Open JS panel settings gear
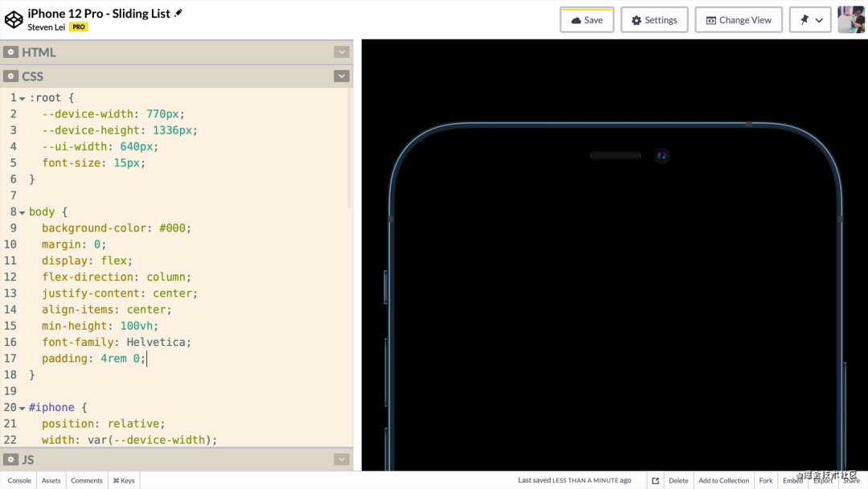Viewport: 868px width, 489px height. (10, 460)
